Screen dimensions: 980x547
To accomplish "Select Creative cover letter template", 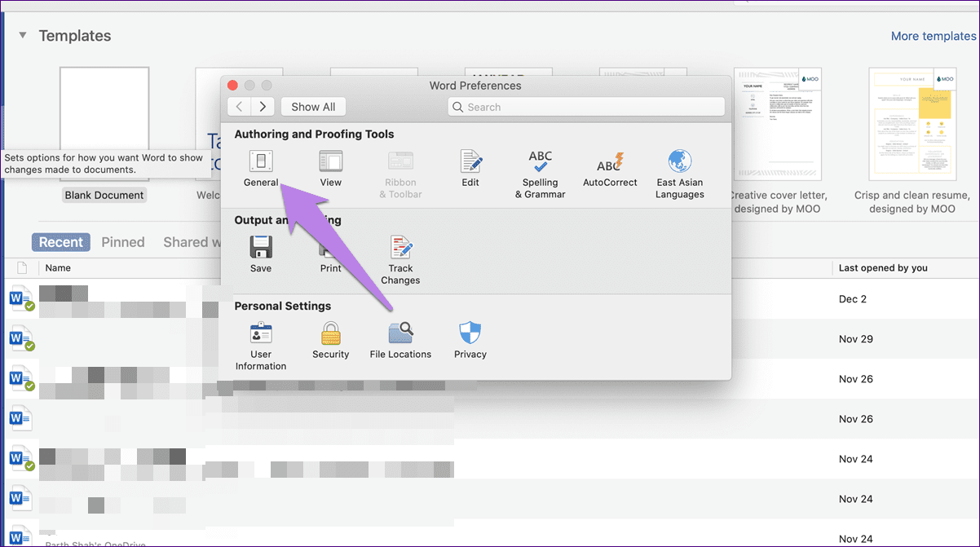I will pyautogui.click(x=777, y=140).
